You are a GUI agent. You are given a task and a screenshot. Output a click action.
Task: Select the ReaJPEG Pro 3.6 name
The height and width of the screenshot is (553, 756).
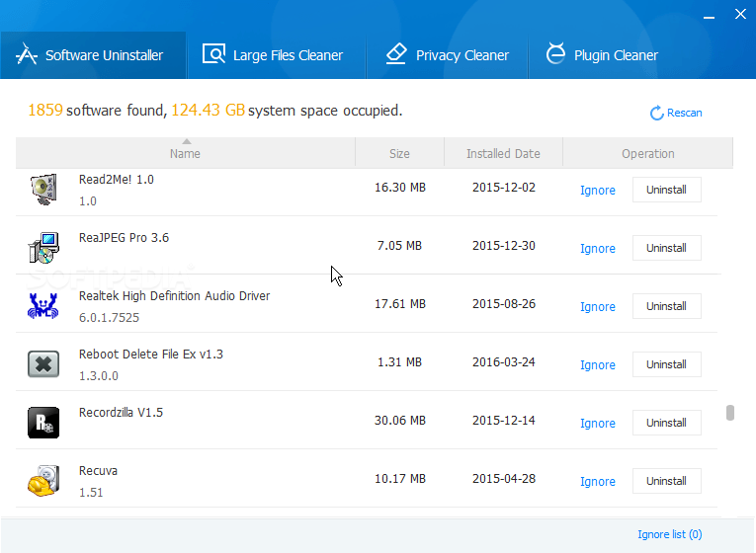124,237
